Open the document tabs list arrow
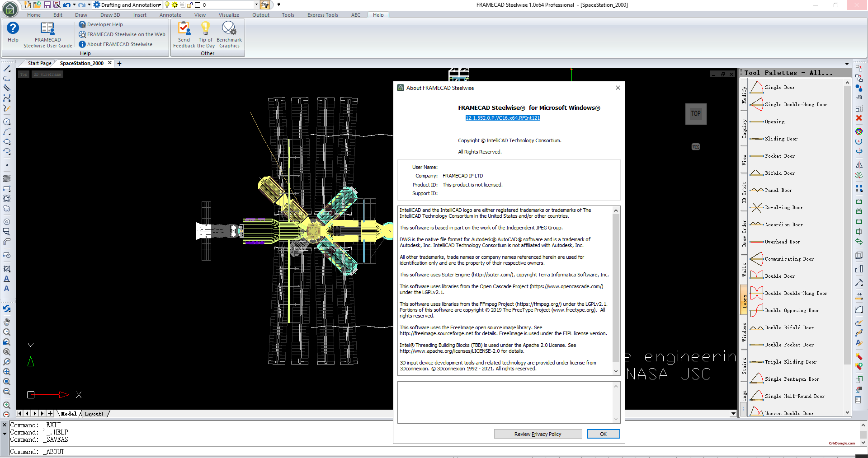The height and width of the screenshot is (458, 868). 847,64
